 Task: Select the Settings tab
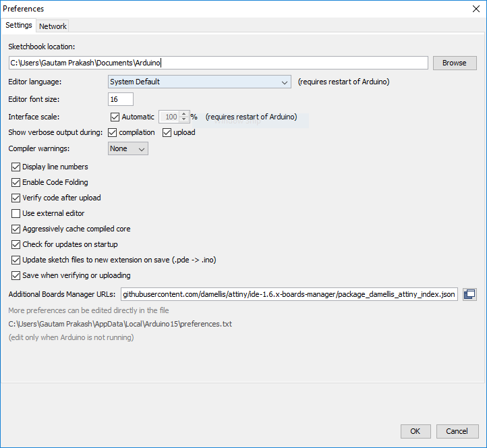[19, 25]
